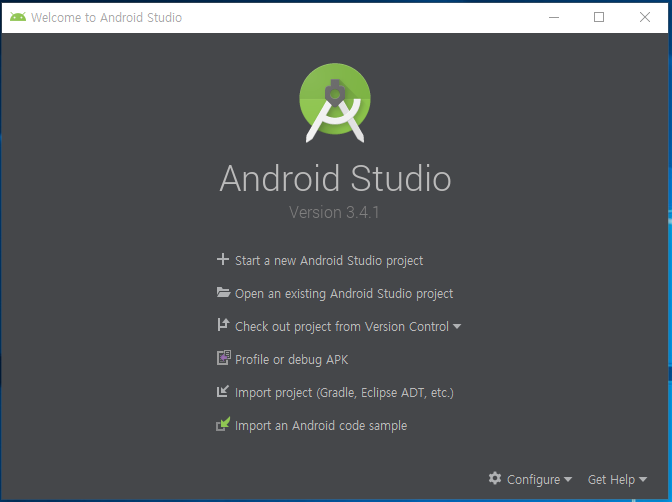Viewport: 672px width, 502px height.
Task: Click the version control checkout icon
Action: pyautogui.click(x=223, y=325)
